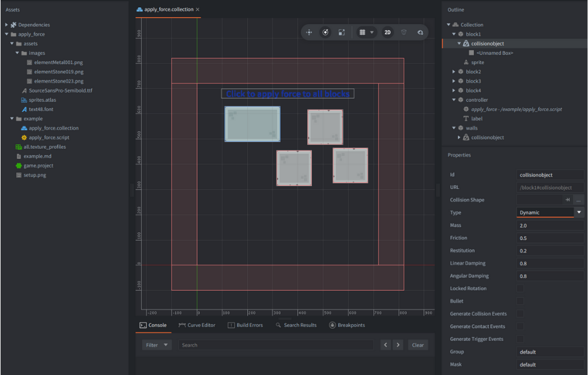This screenshot has width=588, height=375.
Task: Click the apply_force.script gear icon in Assets
Action: 24,137
